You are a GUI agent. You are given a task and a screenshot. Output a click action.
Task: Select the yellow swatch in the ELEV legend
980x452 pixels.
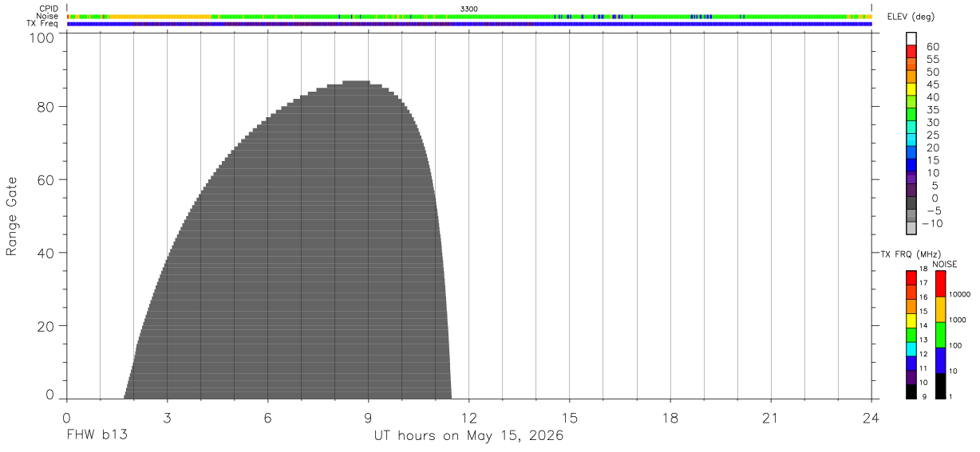coord(911,90)
